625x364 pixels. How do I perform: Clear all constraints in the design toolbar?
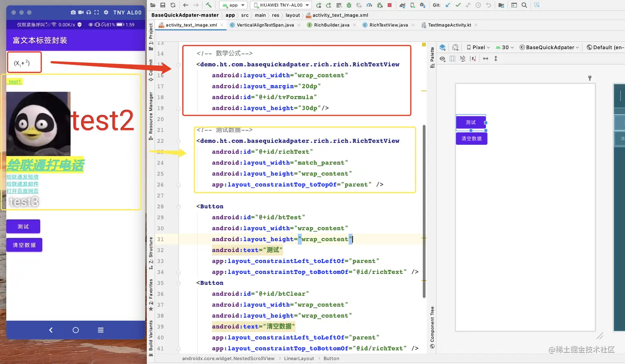click(x=473, y=58)
